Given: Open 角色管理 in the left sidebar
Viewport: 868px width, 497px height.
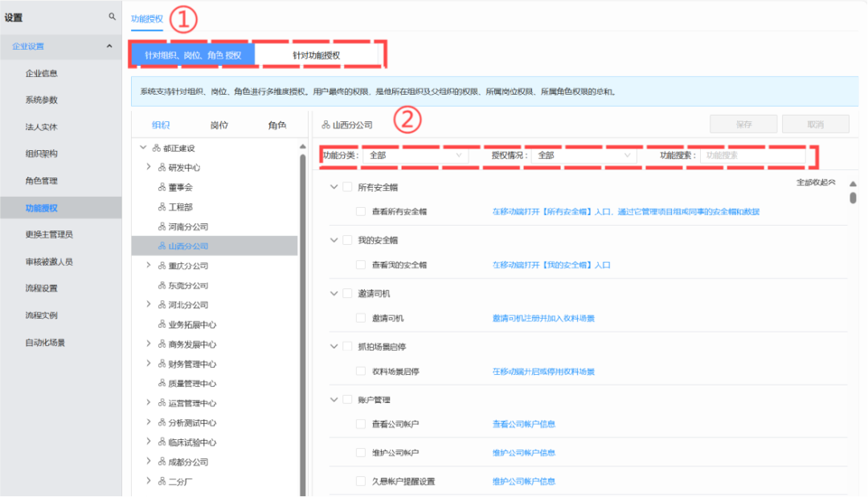Looking at the screenshot, I should pos(41,181).
